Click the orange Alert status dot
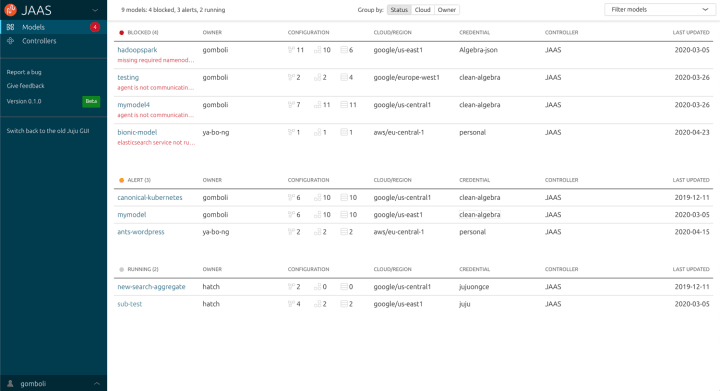 [x=121, y=180]
